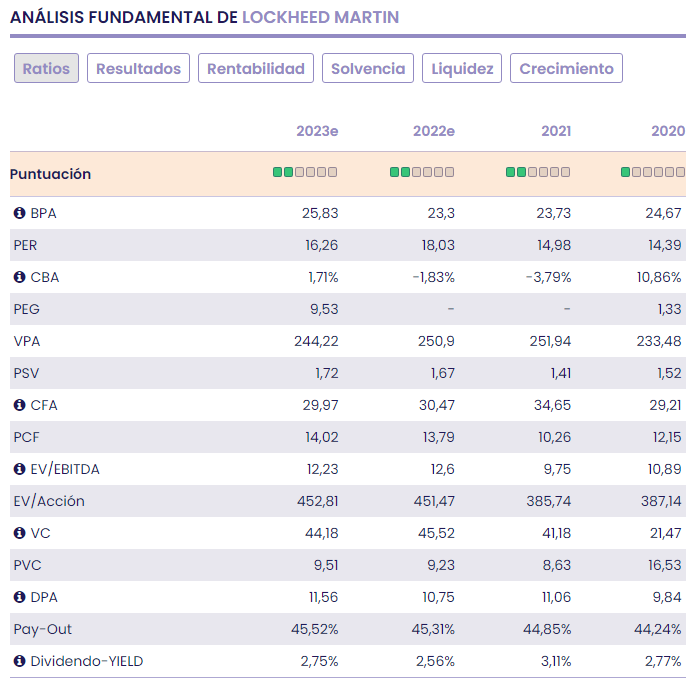Open the Rentabilidad tab

click(256, 69)
